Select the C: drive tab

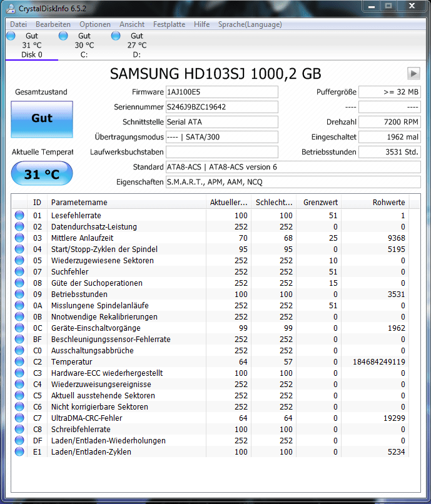click(84, 45)
